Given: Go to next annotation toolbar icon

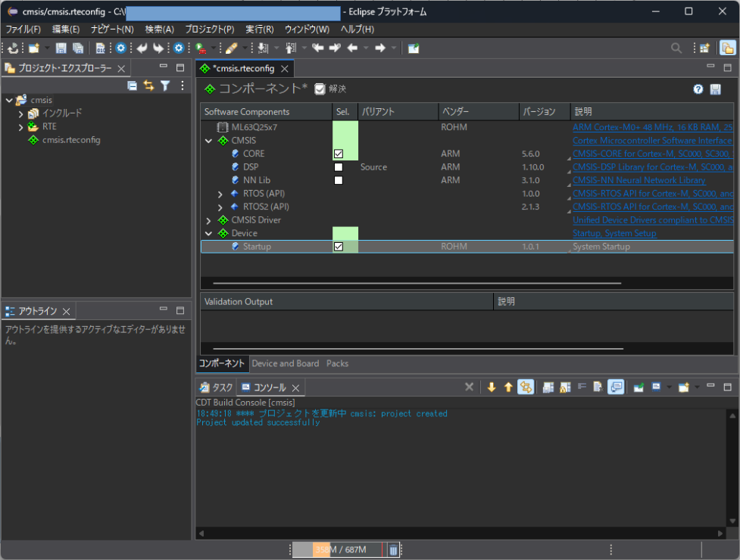Looking at the screenshot, I should coord(264,48).
